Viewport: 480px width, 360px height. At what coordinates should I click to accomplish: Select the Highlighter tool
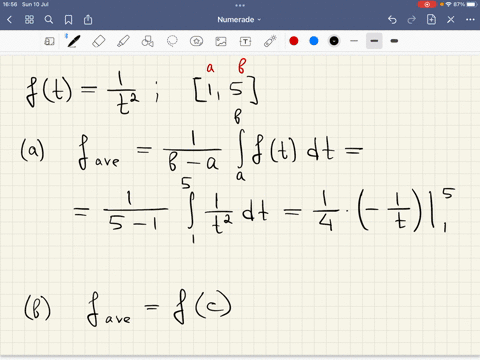123,41
